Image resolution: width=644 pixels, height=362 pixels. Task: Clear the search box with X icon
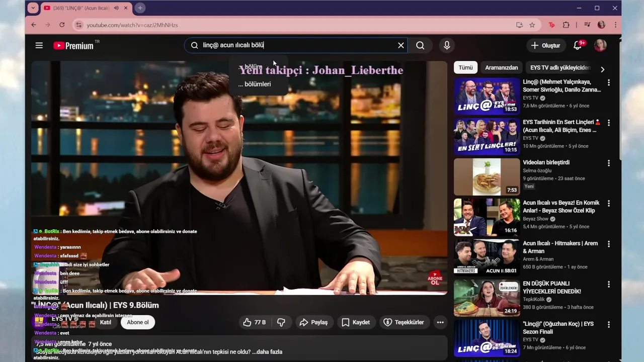tap(401, 45)
